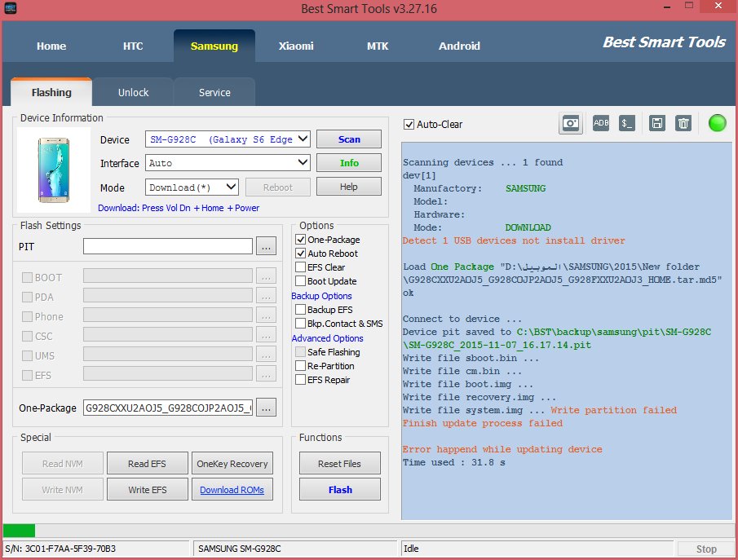Viewport: 738px width, 560px height.
Task: Click the Flash button
Action: tap(340, 489)
